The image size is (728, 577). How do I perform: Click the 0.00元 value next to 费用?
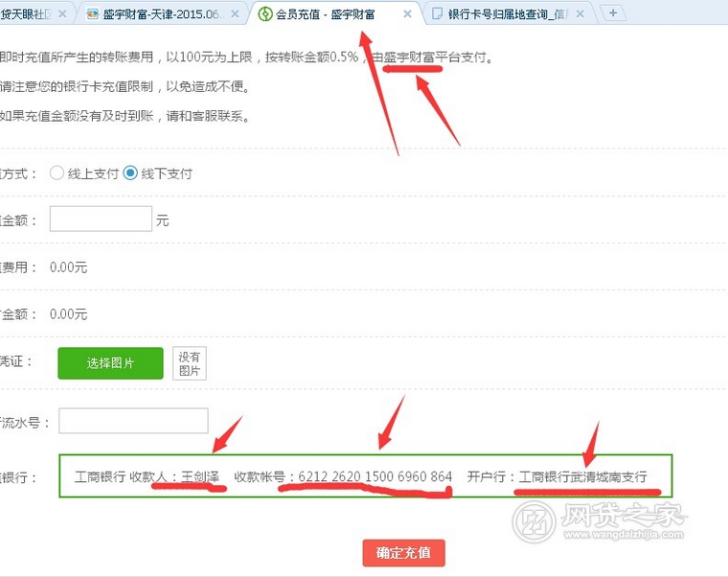pos(68,267)
